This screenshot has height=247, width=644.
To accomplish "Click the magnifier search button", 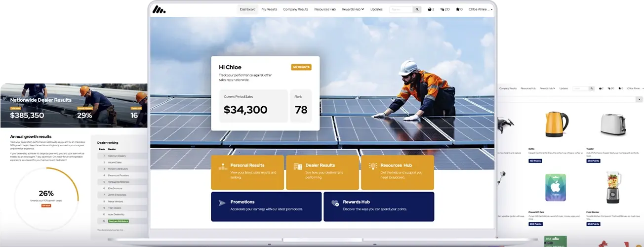I will 417,9.
